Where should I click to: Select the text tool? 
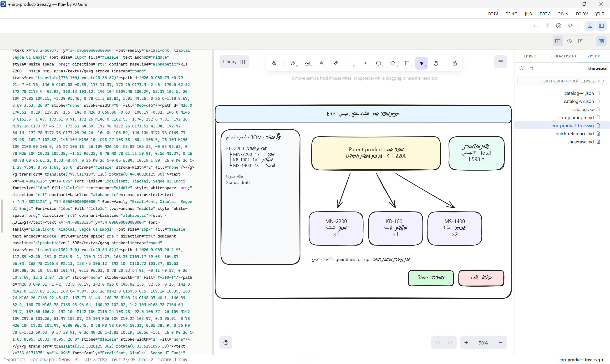pyautogui.click(x=321, y=63)
